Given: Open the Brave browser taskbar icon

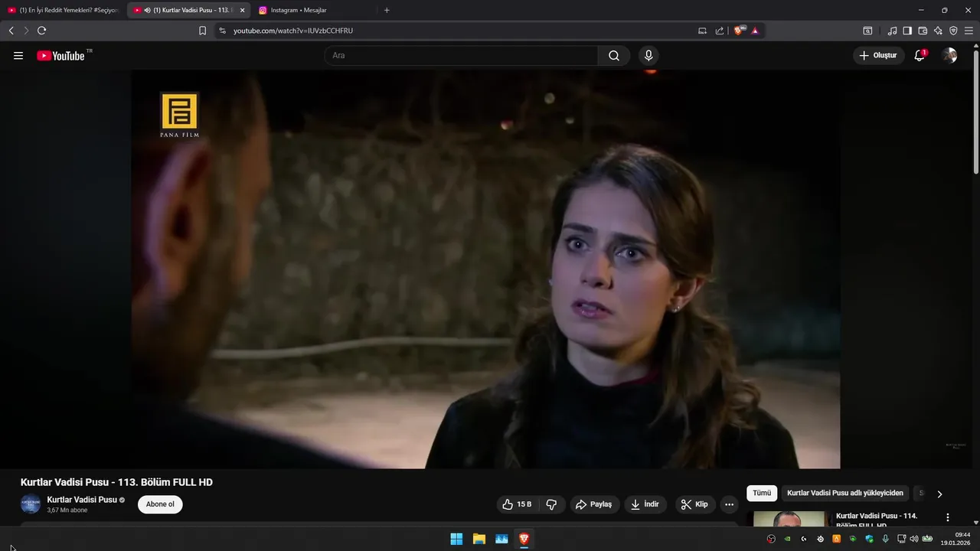Looking at the screenshot, I should tap(524, 539).
